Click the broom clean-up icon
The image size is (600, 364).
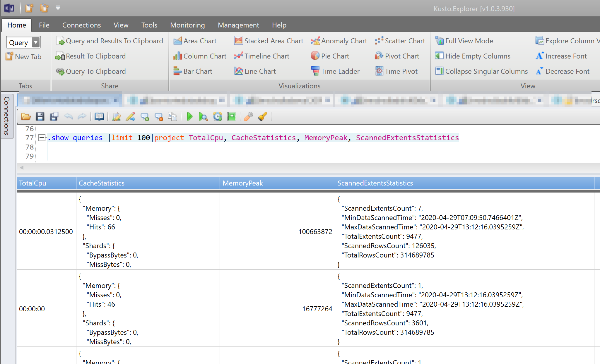click(x=263, y=117)
